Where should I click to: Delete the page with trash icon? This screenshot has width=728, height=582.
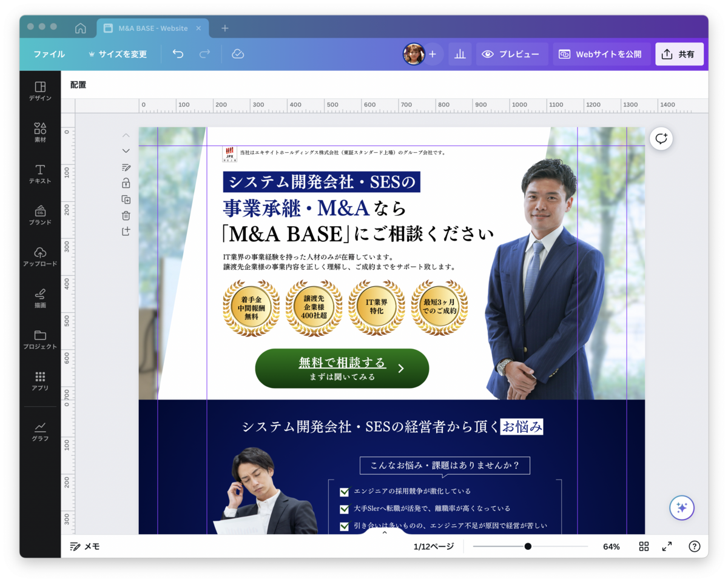126,215
